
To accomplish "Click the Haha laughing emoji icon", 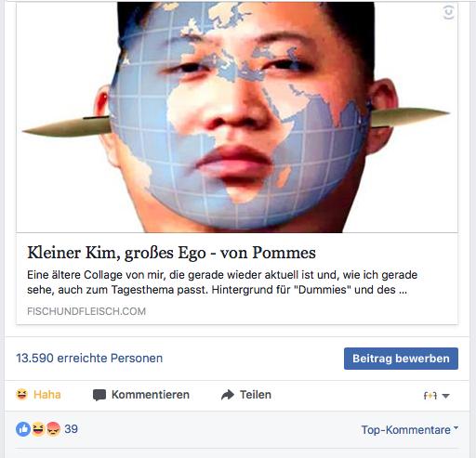I will (21, 394).
